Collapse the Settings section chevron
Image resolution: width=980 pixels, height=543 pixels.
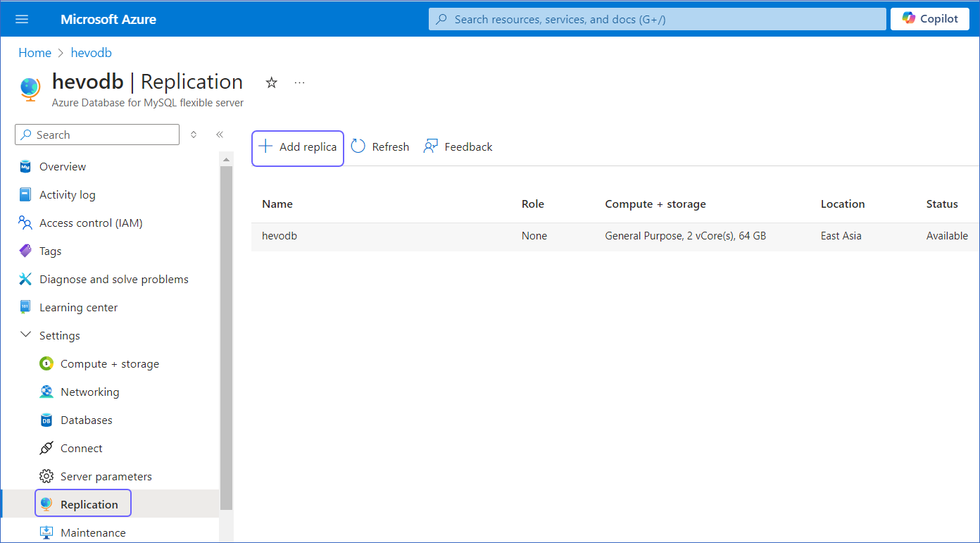(25, 335)
